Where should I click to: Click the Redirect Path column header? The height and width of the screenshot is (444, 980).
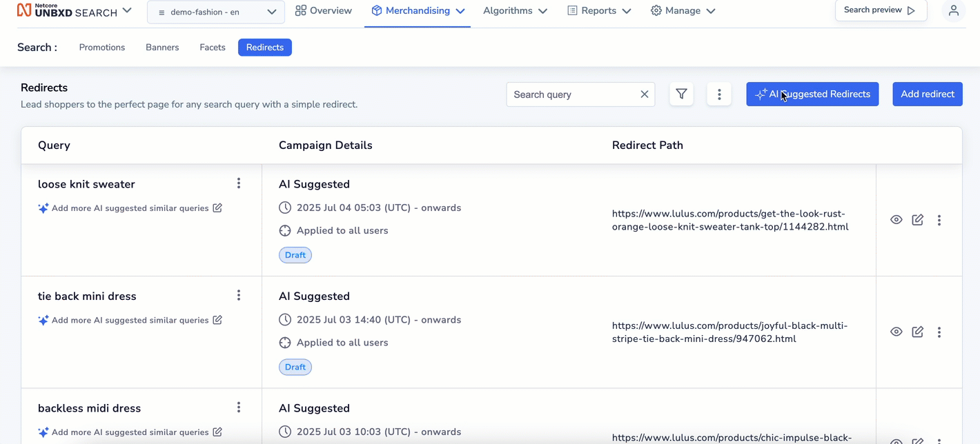click(x=647, y=145)
